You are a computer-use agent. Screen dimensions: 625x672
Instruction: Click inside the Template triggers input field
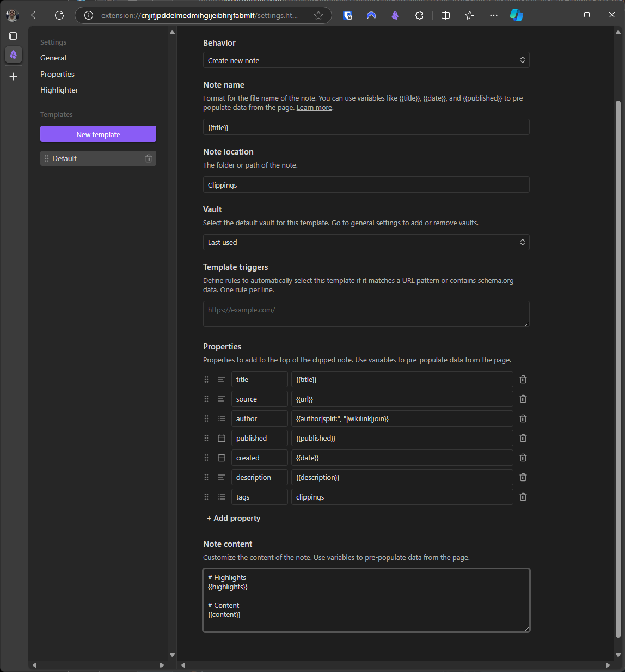366,314
